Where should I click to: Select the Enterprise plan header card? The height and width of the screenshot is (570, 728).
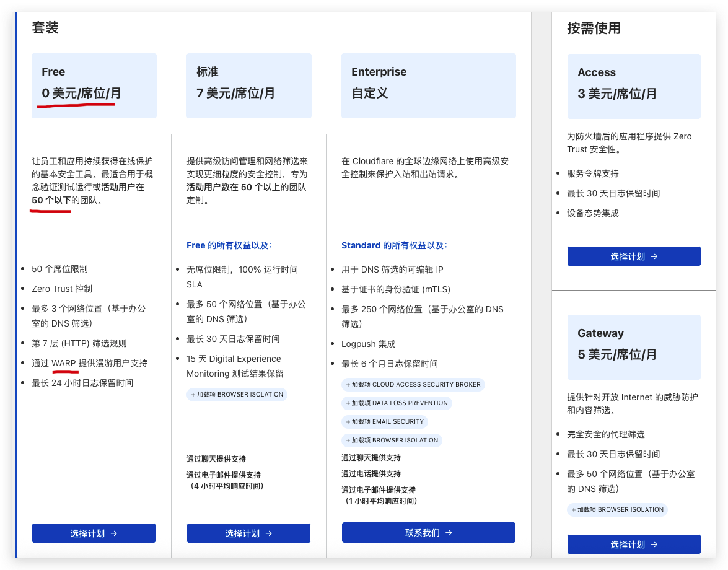[429, 86]
